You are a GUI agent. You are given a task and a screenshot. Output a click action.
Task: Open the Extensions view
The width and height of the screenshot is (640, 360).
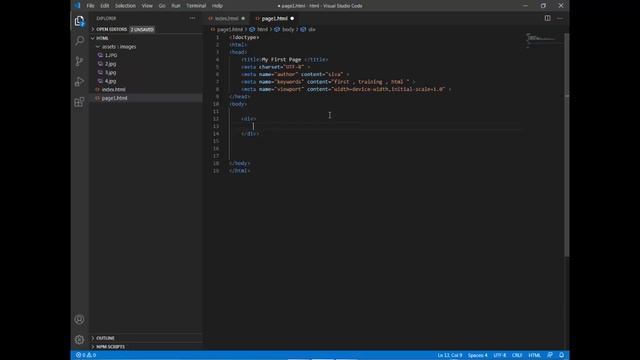[x=79, y=102]
